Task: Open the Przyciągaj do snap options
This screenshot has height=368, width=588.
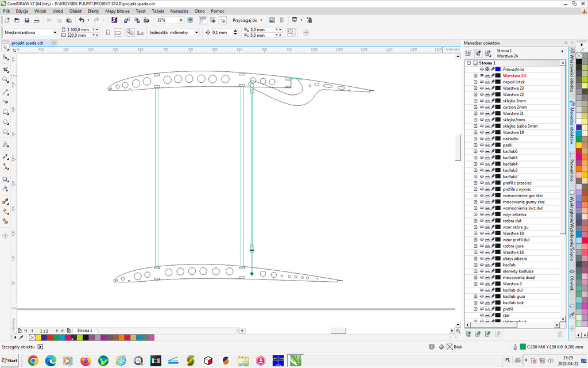Action: 247,20
